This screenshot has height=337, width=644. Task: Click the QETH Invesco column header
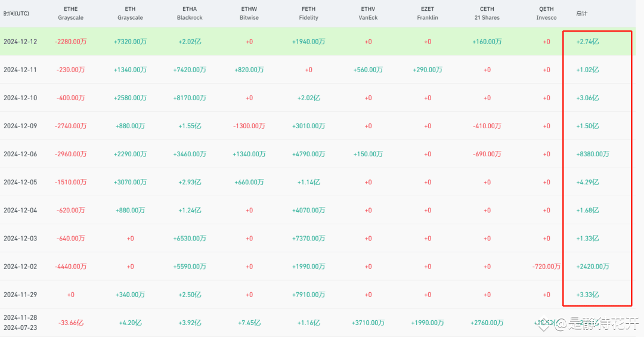[546, 13]
